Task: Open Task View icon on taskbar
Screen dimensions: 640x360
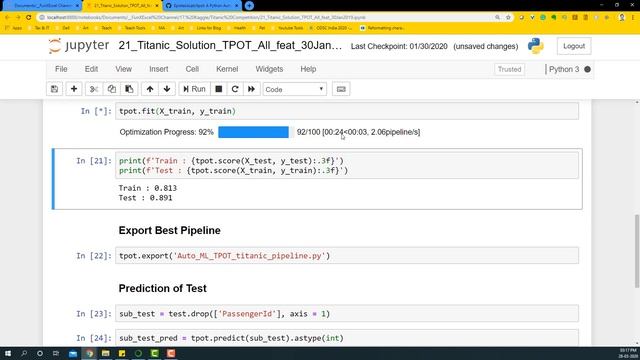Action: point(56,353)
